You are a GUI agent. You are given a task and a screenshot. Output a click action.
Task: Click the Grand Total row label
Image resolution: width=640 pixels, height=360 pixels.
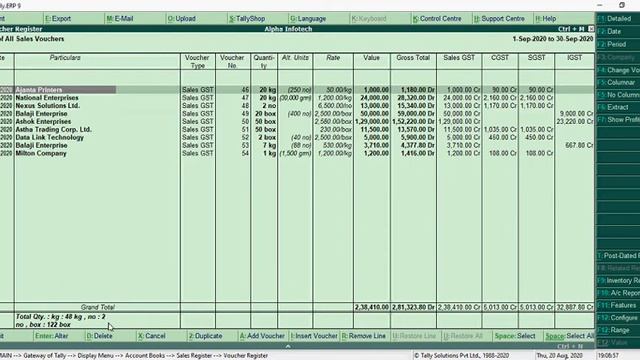click(x=97, y=307)
